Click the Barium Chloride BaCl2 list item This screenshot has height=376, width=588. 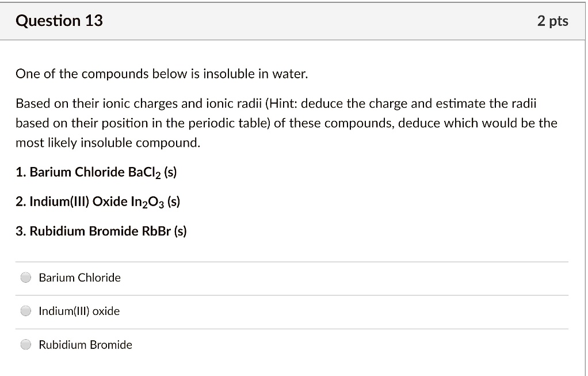[x=96, y=172]
